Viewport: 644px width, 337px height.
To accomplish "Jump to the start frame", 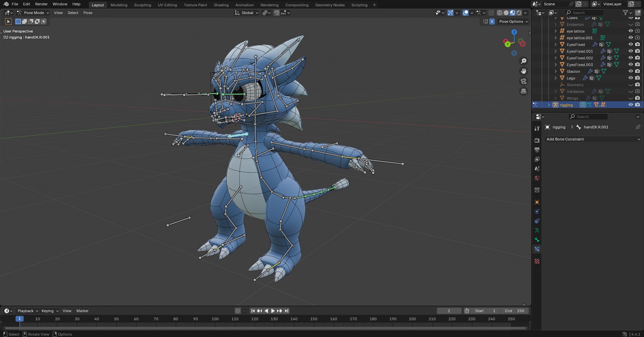I will coord(253,311).
